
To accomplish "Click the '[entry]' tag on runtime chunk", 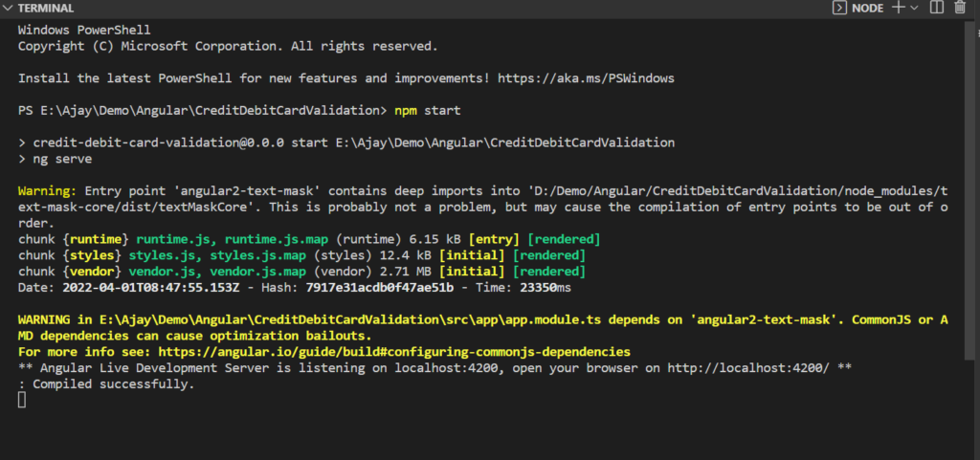I will pyautogui.click(x=495, y=239).
